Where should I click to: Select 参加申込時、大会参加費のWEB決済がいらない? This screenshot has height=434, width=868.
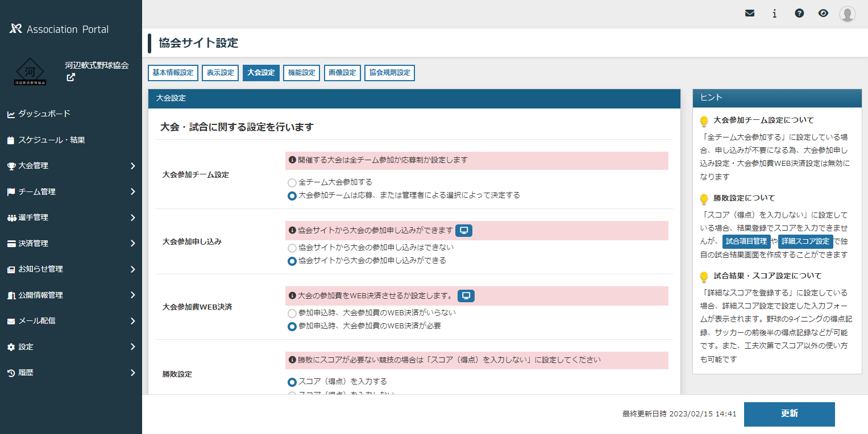(291, 312)
